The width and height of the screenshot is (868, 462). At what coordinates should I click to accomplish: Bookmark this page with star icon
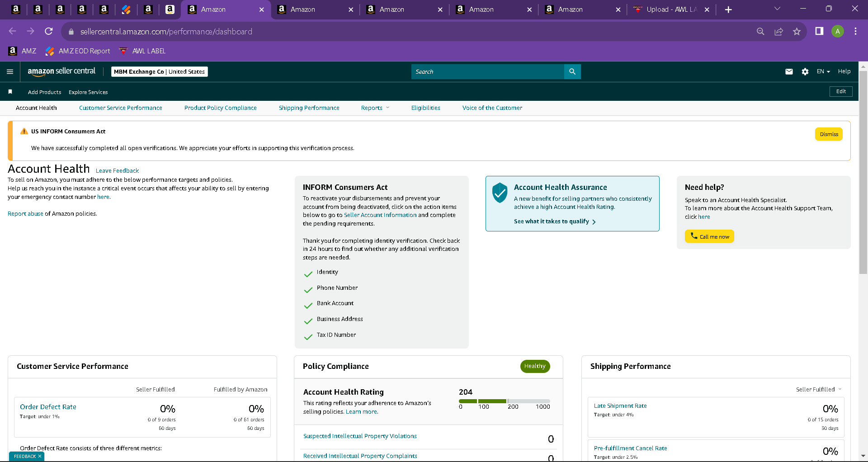pos(797,31)
